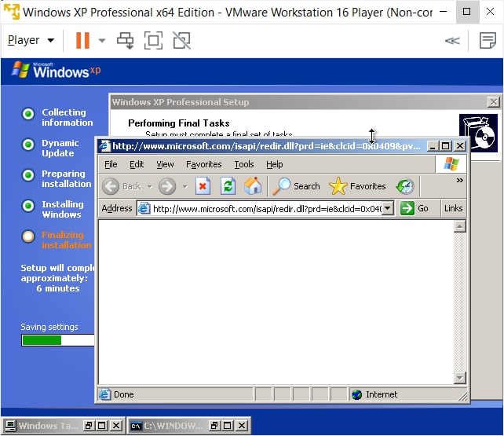Screen dimensions: 504x436
Task: Maximize the minimized C:\WINDOWS command window
Action: [x=227, y=426]
